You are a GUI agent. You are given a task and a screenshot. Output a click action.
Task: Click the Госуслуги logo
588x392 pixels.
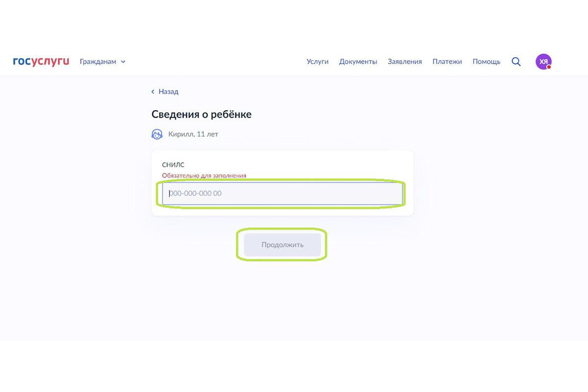[41, 62]
